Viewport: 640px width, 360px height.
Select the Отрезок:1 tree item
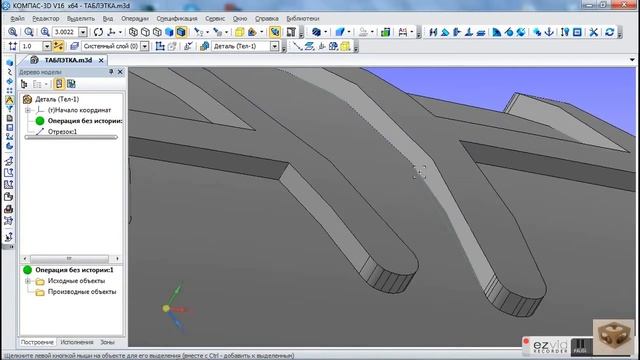click(x=62, y=132)
